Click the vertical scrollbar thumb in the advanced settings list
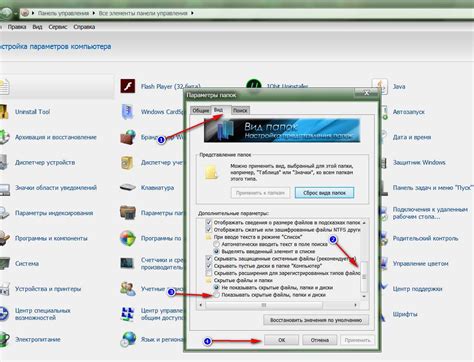This screenshot has width=474, height=362. [x=364, y=277]
